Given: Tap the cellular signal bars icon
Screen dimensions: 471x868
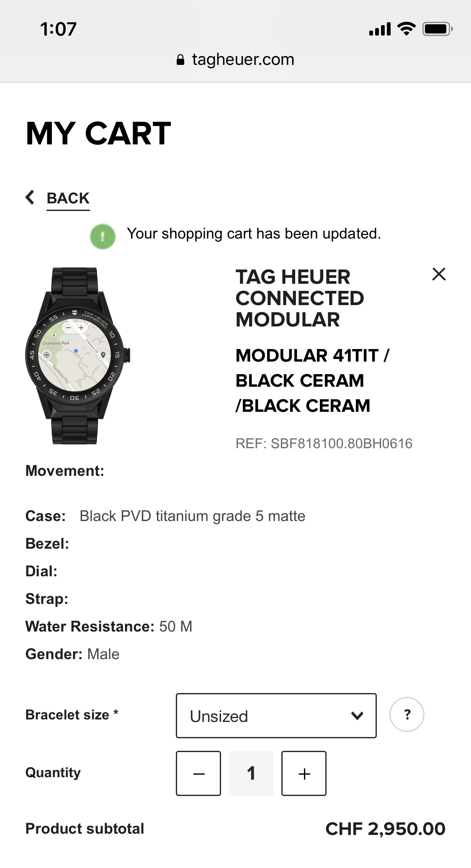Looking at the screenshot, I should tap(380, 29).
